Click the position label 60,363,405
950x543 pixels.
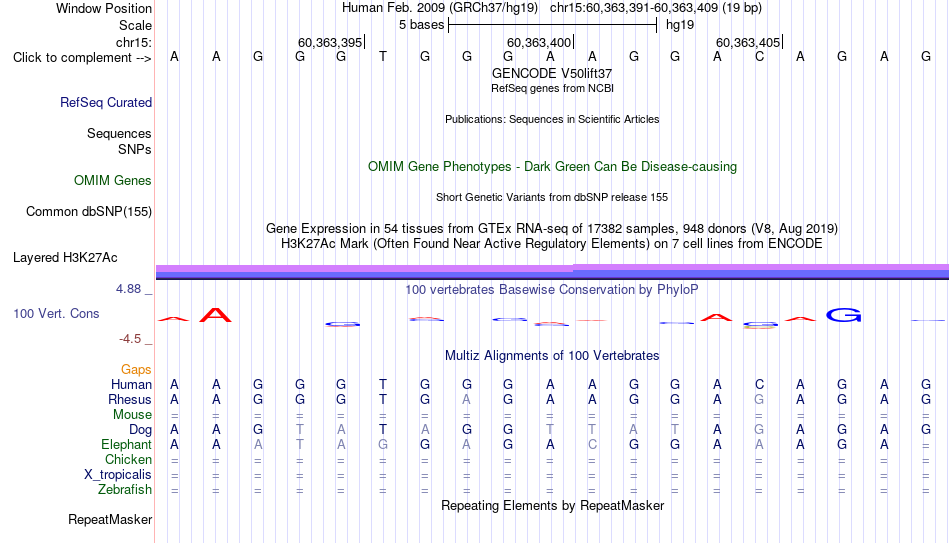tap(748, 42)
